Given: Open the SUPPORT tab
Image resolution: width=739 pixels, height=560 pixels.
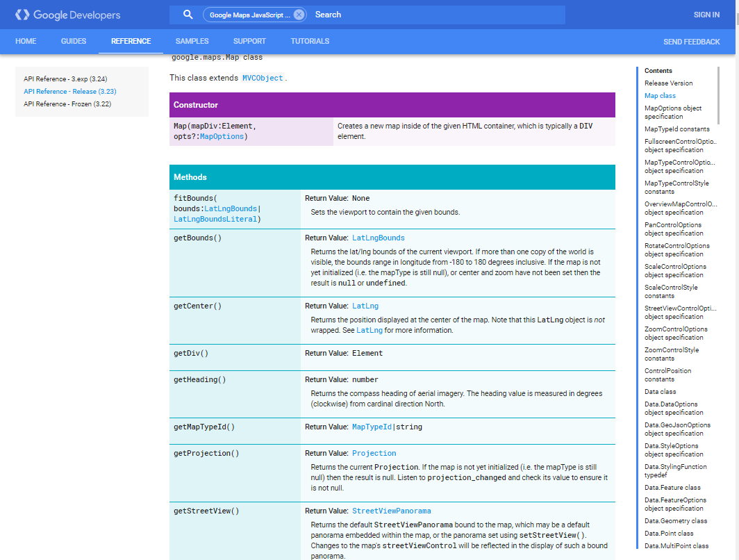Looking at the screenshot, I should tap(250, 41).
